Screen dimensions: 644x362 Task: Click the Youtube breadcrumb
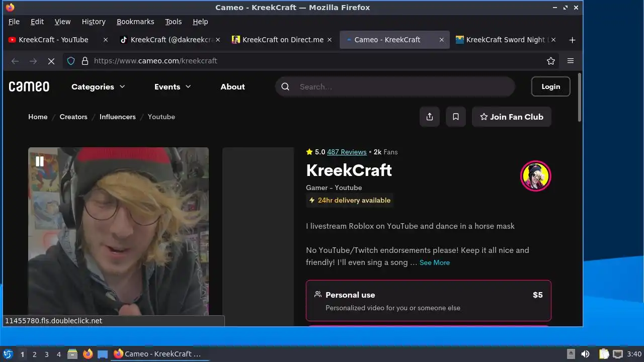pyautogui.click(x=162, y=117)
